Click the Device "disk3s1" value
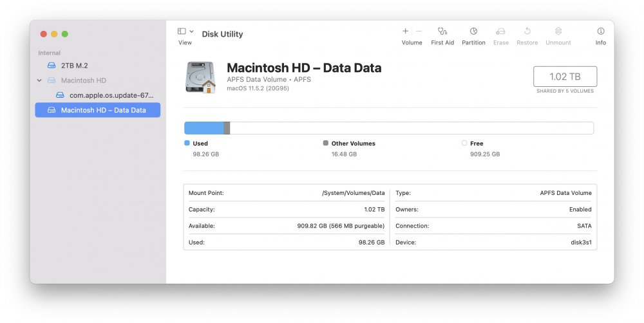This screenshot has width=644, height=323. coord(581,242)
